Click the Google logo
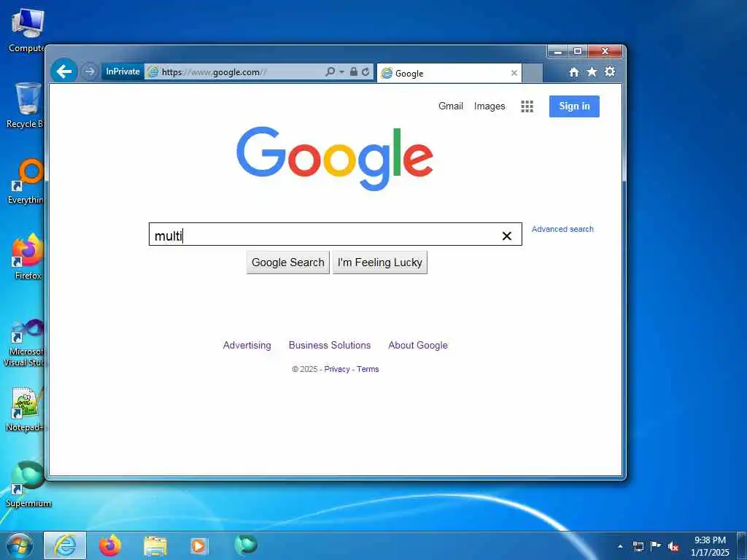The image size is (747, 560). (334, 158)
